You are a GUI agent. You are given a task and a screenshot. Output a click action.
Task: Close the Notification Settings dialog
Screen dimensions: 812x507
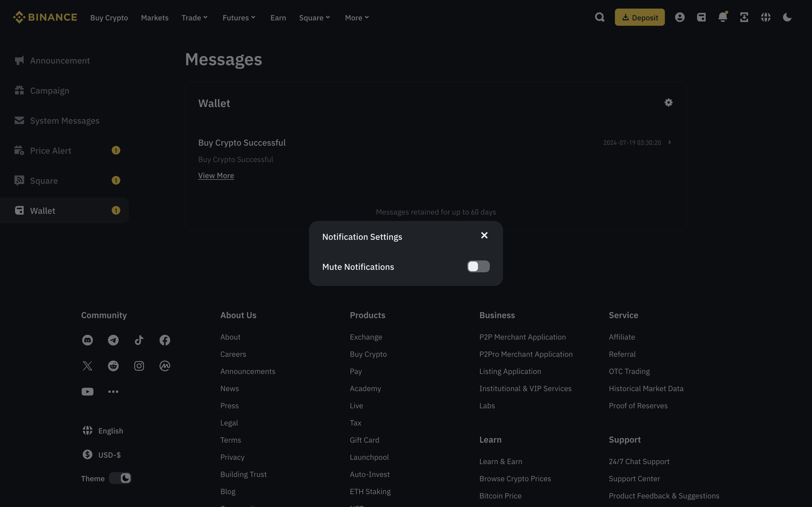pos(484,236)
